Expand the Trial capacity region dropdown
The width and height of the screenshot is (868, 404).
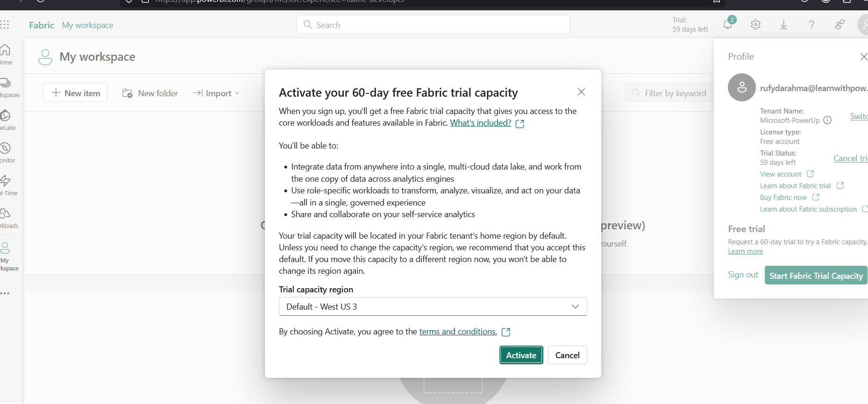[433, 306]
